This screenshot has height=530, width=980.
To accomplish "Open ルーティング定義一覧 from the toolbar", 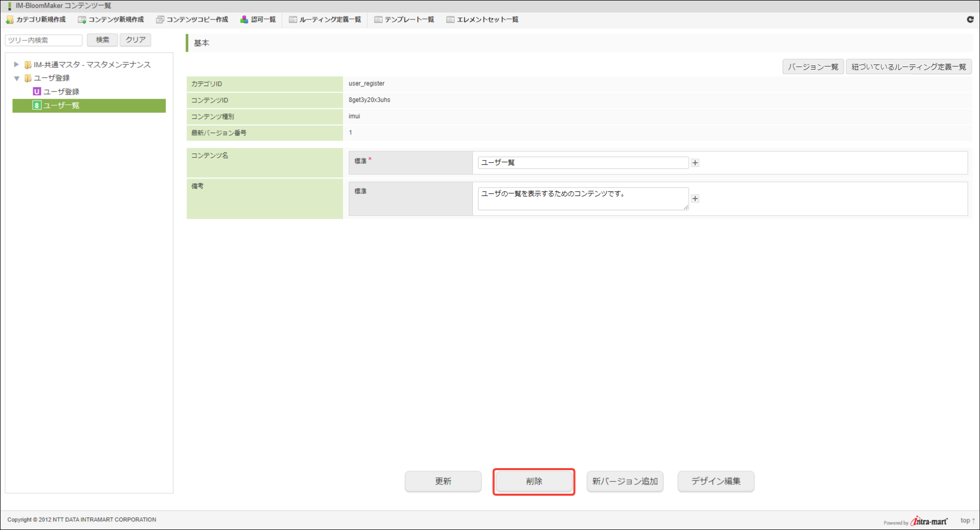I will [325, 20].
